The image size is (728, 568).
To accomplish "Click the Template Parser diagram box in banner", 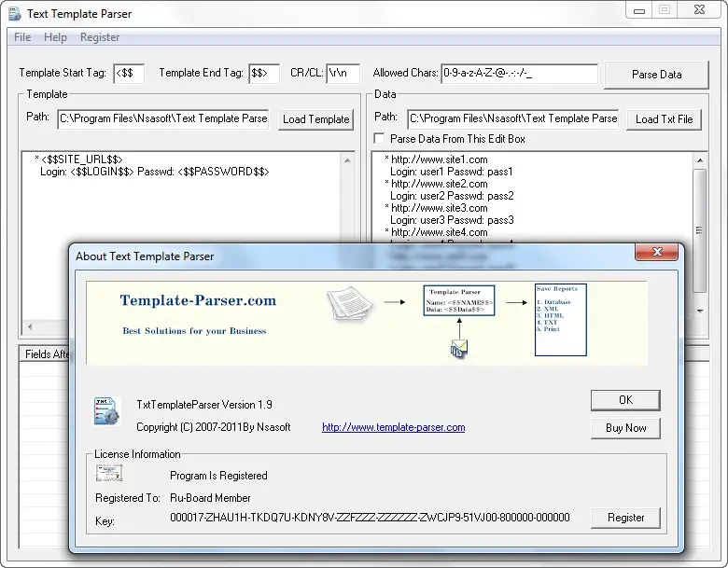I will pos(459,300).
